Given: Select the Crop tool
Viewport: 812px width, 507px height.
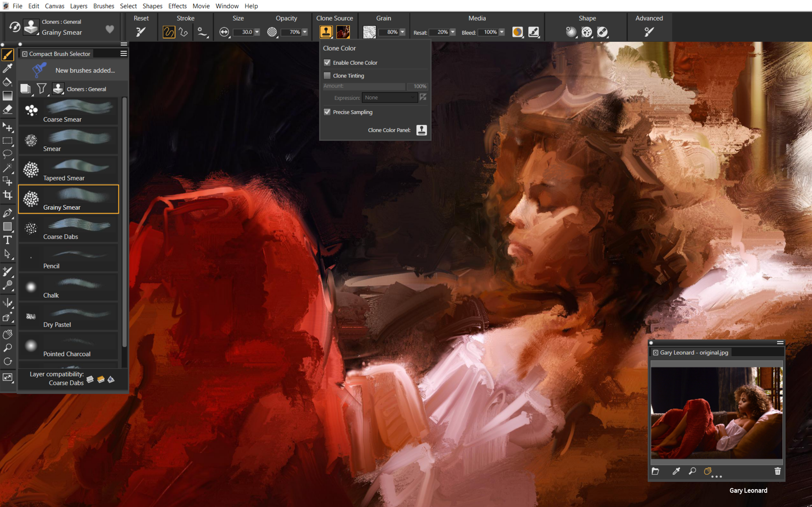Looking at the screenshot, I should [x=8, y=194].
